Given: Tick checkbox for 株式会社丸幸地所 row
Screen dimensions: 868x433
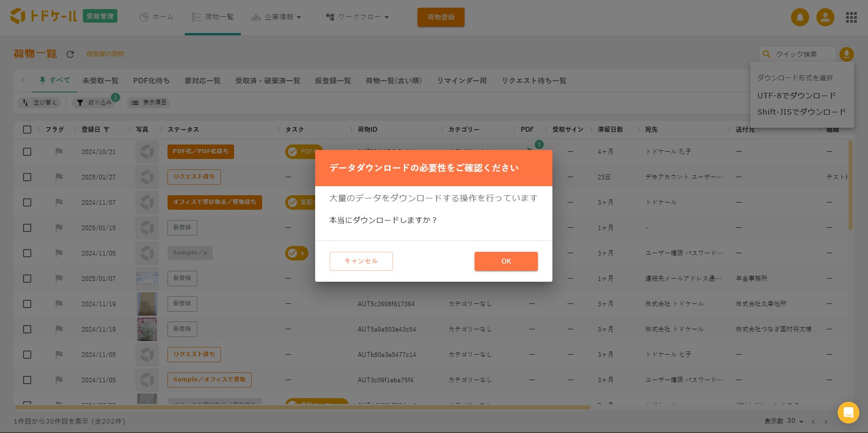Looking at the screenshot, I should tap(27, 304).
